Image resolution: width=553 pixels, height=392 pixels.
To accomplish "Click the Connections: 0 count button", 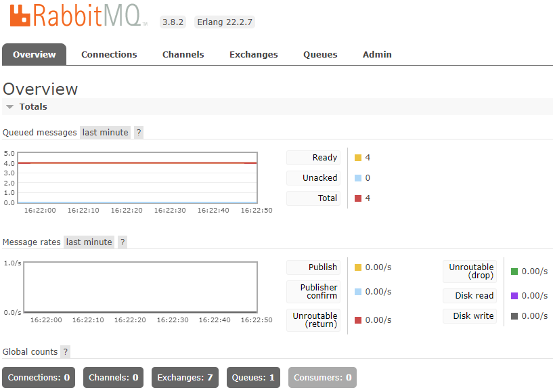I will pyautogui.click(x=39, y=378).
